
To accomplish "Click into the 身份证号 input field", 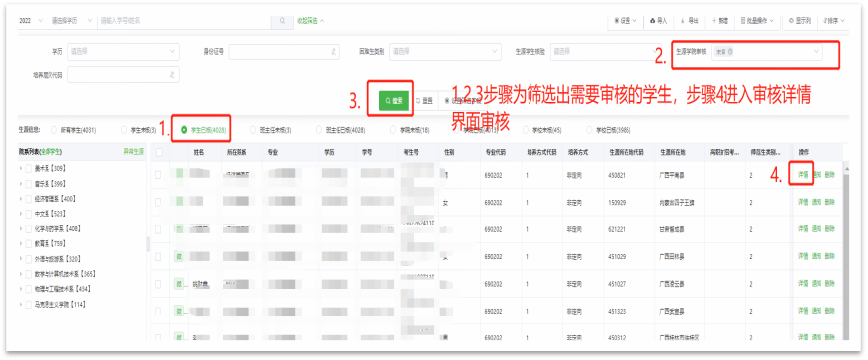I will click(284, 52).
